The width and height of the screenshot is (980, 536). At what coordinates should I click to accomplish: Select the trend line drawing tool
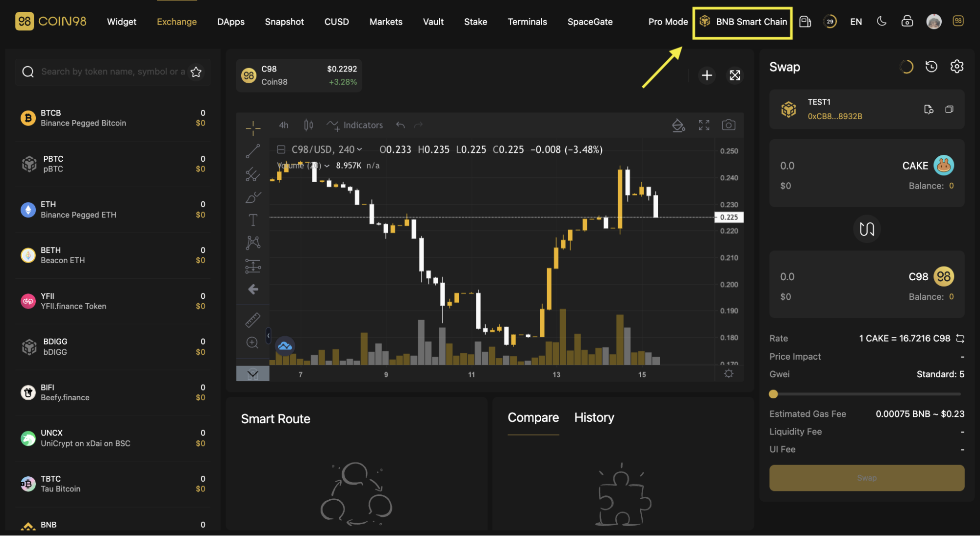253,151
